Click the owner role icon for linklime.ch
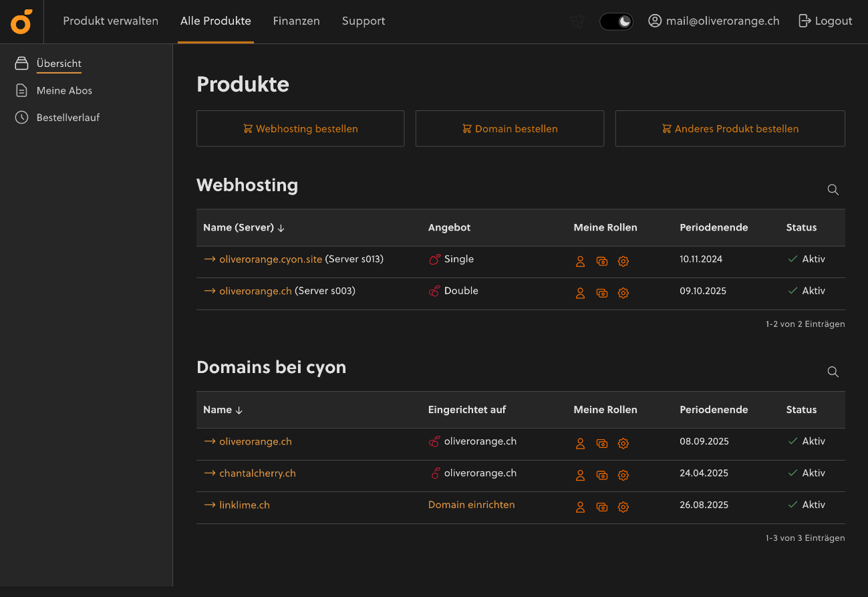The image size is (868, 597). coord(581,507)
